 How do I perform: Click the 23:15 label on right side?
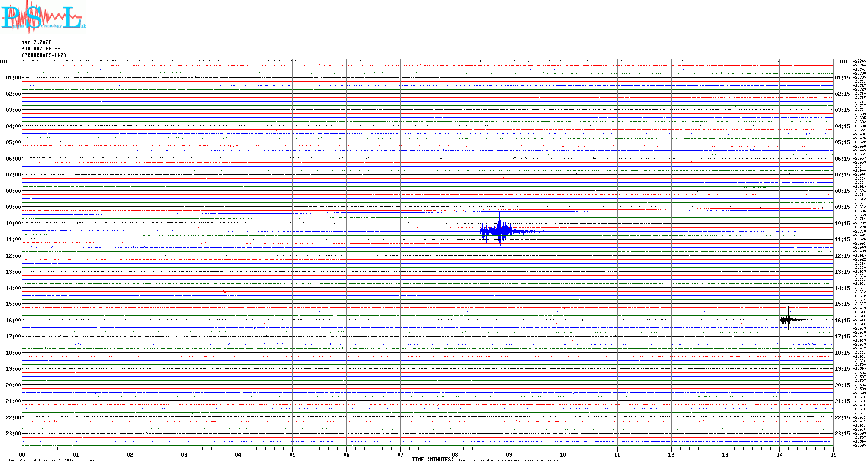(x=842, y=434)
